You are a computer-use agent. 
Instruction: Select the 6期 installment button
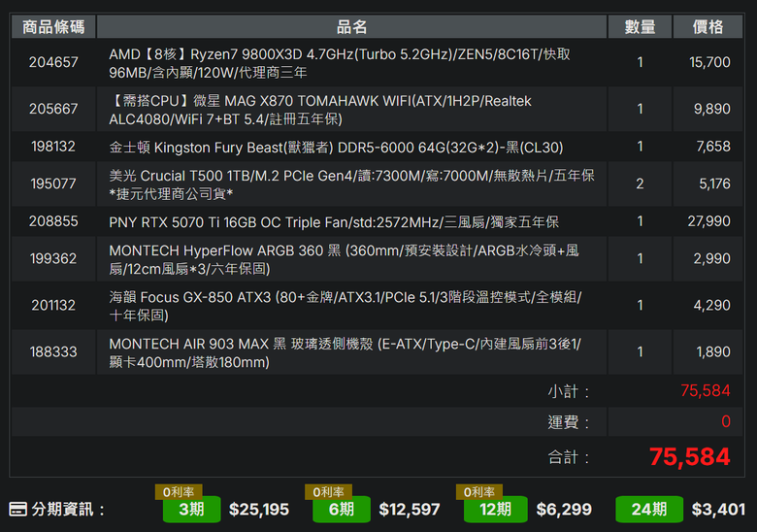coord(342,510)
